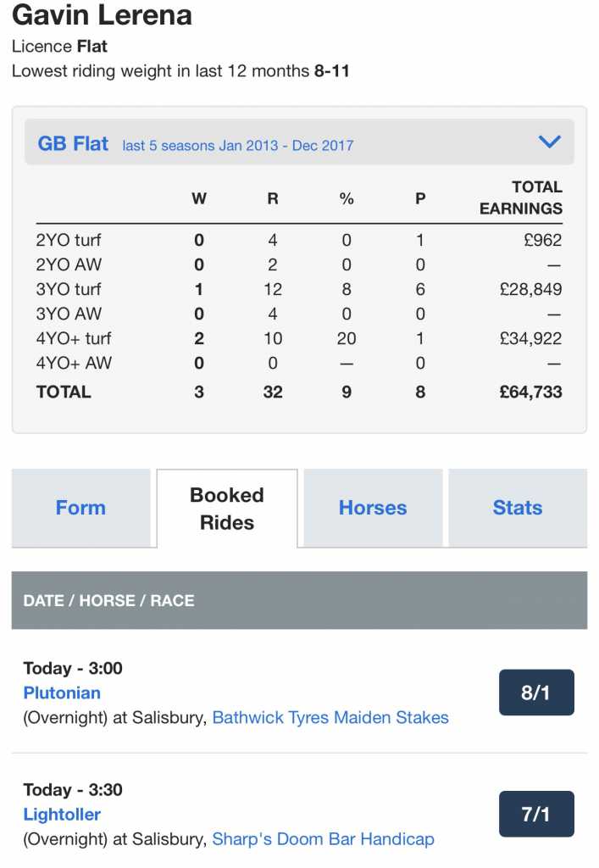Click the DATE / HORSE / RACE header

[108, 600]
